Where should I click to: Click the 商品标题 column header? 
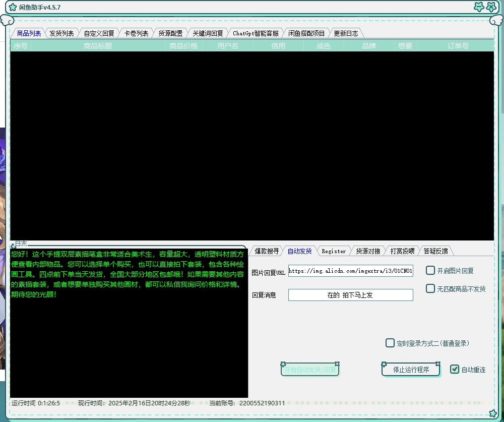pyautogui.click(x=98, y=46)
